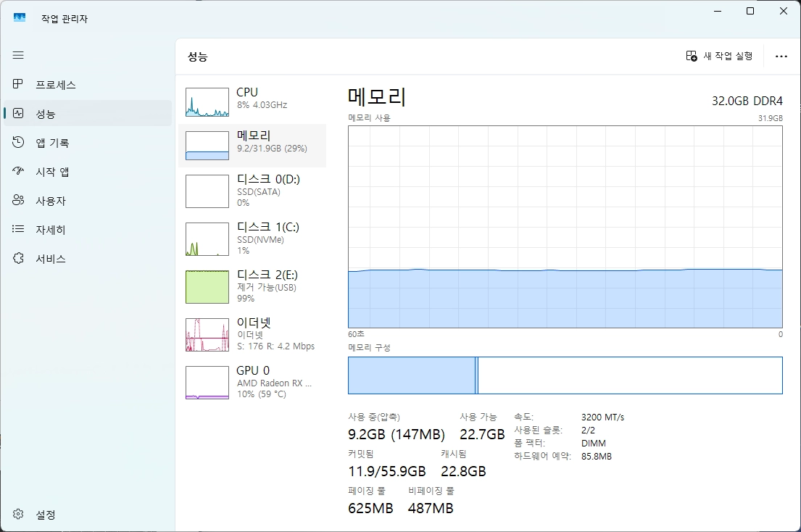Image resolution: width=801 pixels, height=532 pixels.
Task: Click the 9.2/31.9GB (29%) memory text
Action: click(x=272, y=149)
